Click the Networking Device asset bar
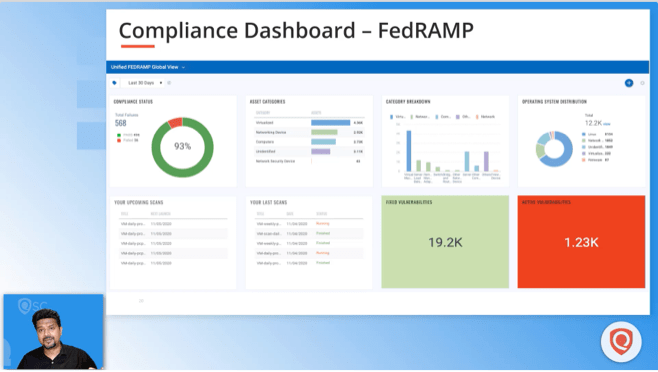The width and height of the screenshot is (658, 372). (324, 132)
